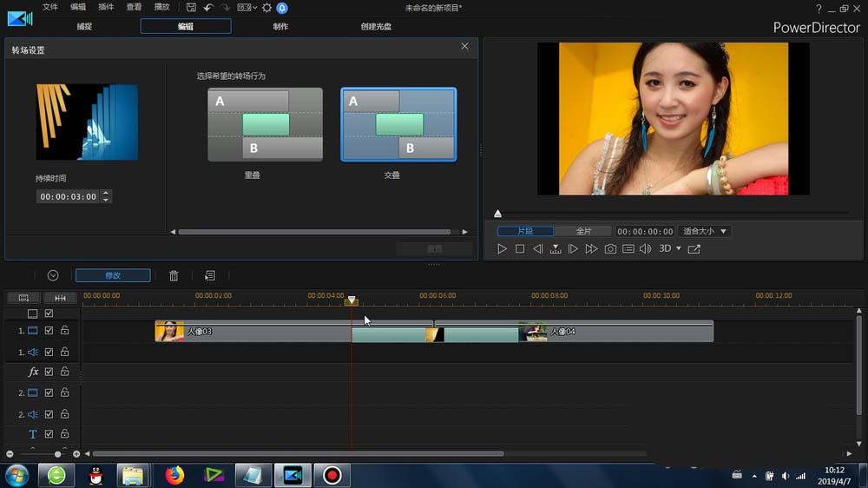Click the save project floppy icon
Image resolution: width=868 pixels, height=488 pixels.
tap(191, 8)
